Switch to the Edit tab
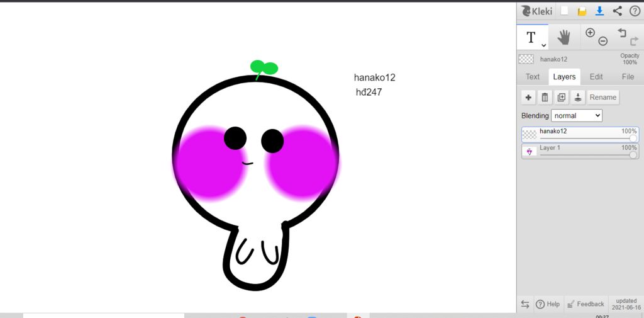The height and width of the screenshot is (318, 644). tap(596, 77)
